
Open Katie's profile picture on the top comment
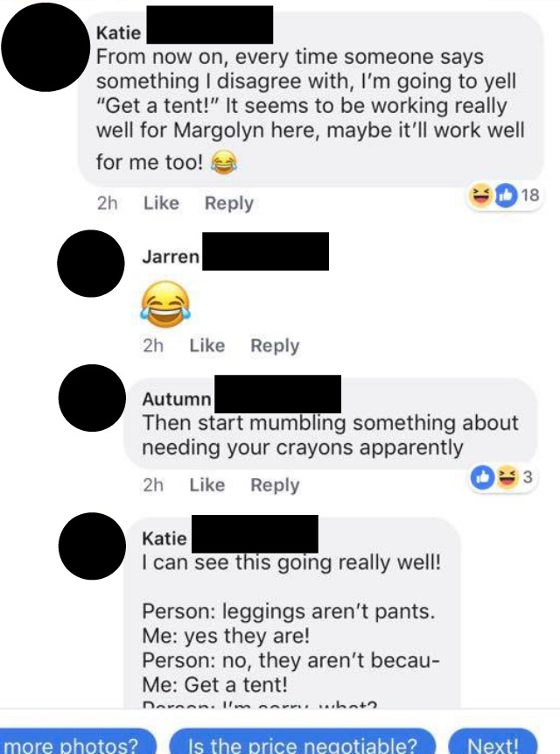tap(46, 46)
